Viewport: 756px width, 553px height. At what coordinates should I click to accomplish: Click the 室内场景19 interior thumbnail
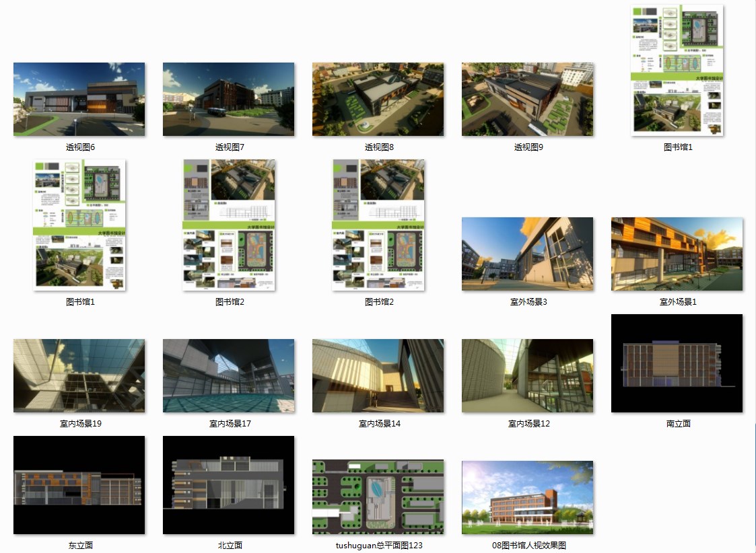79,375
